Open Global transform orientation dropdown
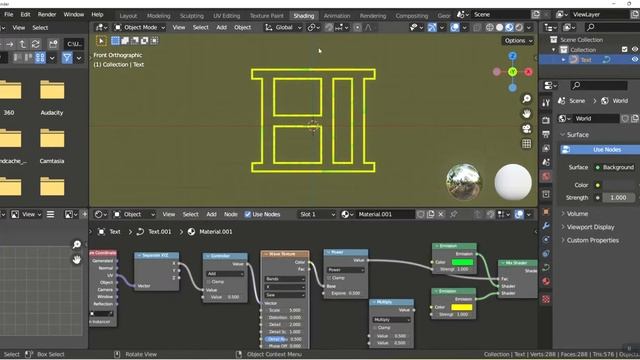This screenshot has height=360, width=640. (x=283, y=28)
